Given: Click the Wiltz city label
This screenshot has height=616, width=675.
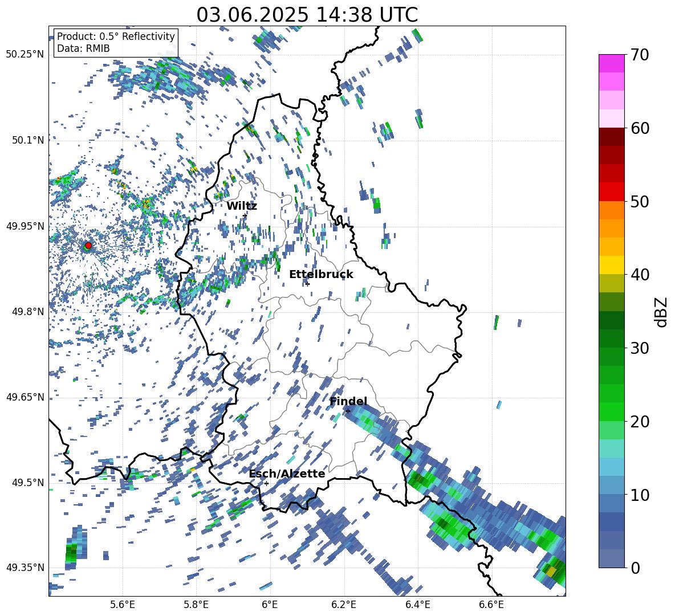Looking at the screenshot, I should click(x=242, y=206).
